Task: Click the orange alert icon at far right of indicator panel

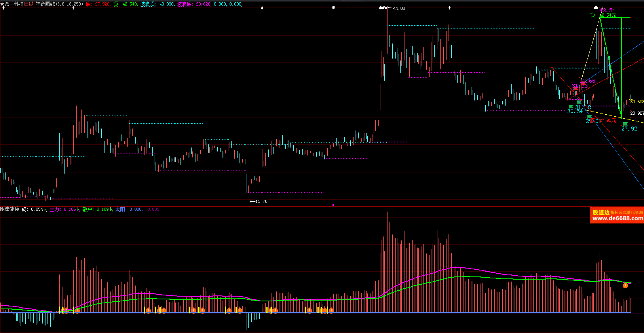Action: (625, 286)
